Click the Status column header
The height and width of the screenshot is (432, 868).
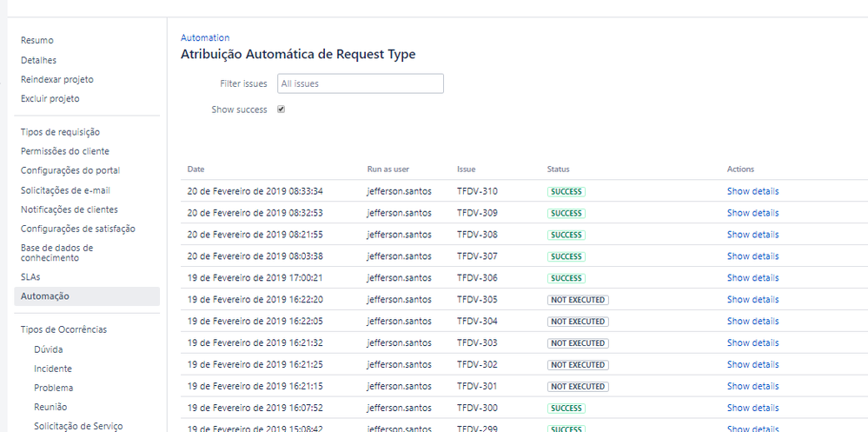[558, 169]
